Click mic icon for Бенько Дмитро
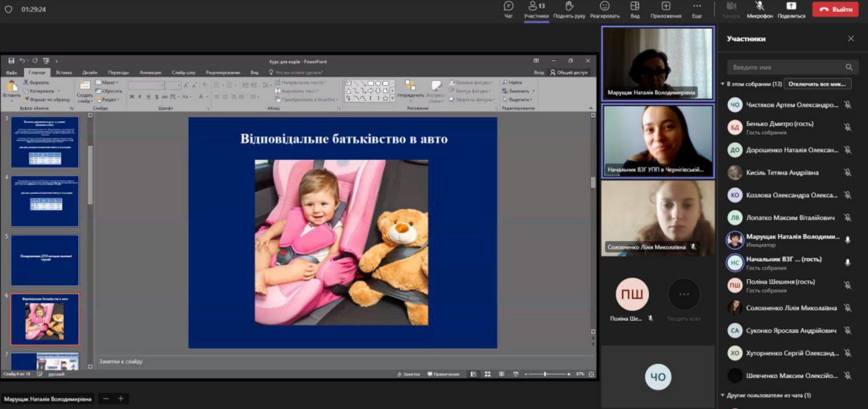 tap(847, 127)
